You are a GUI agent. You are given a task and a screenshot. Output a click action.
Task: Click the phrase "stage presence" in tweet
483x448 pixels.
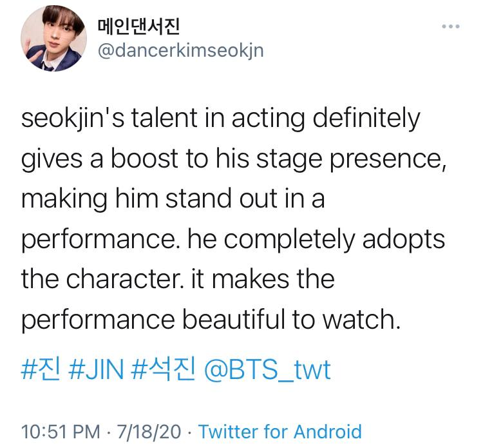[351, 160]
